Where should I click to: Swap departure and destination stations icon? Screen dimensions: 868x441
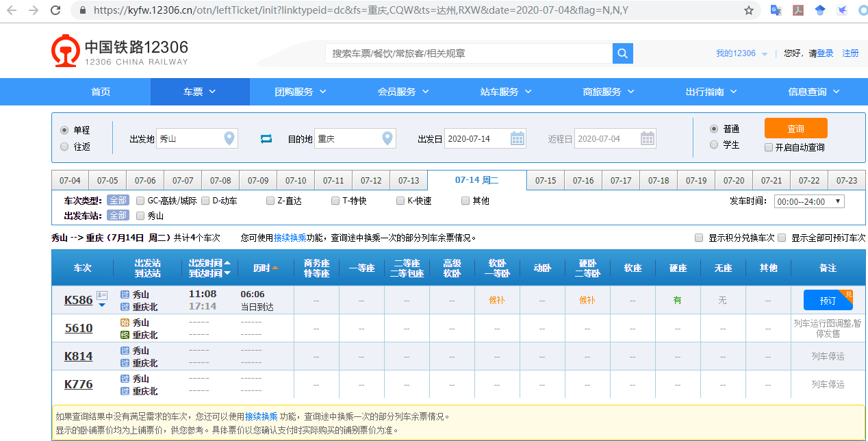266,139
